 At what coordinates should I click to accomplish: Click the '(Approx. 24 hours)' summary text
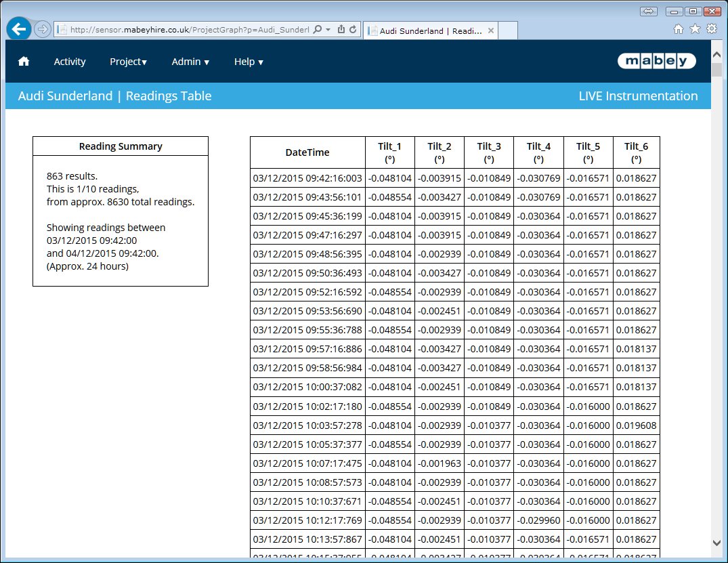click(87, 266)
